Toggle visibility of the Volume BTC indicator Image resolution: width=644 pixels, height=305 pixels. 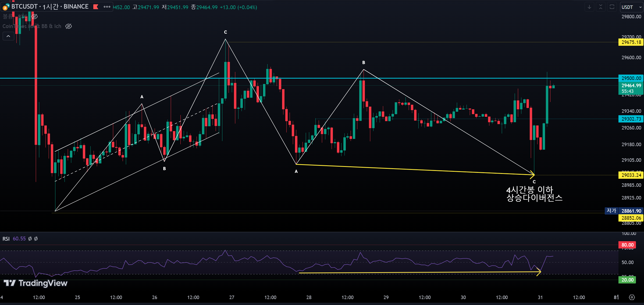34,17
